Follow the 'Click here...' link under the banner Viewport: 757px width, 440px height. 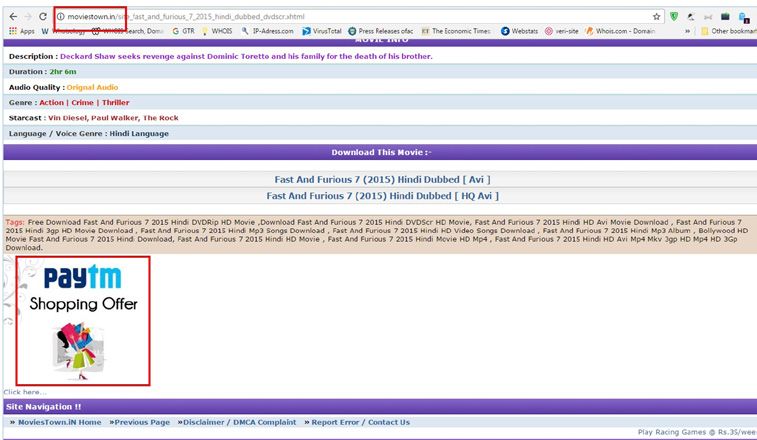[x=25, y=392]
